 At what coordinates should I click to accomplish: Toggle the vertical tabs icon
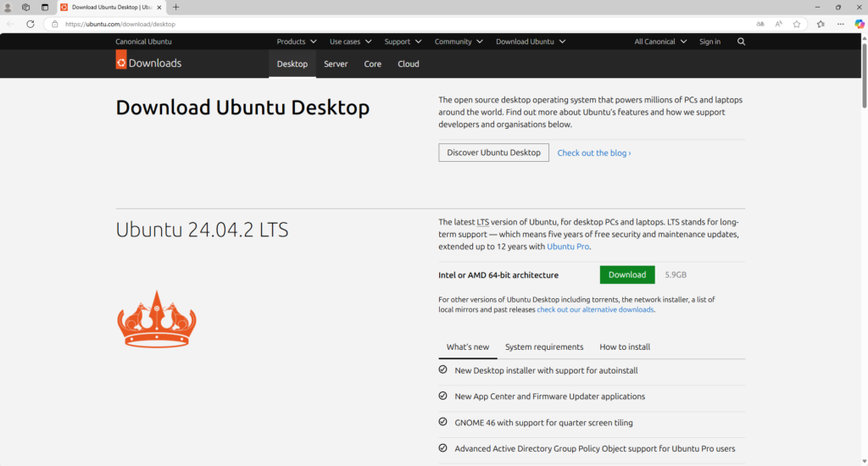click(45, 7)
